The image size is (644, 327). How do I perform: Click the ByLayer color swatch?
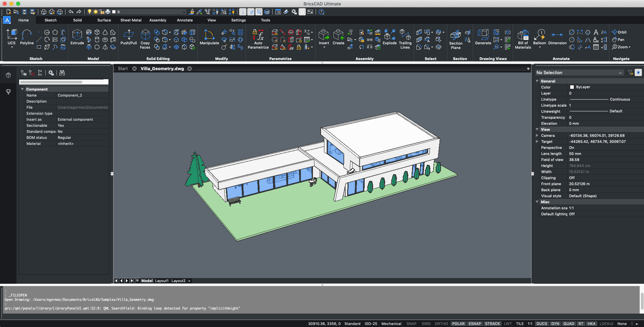572,87
